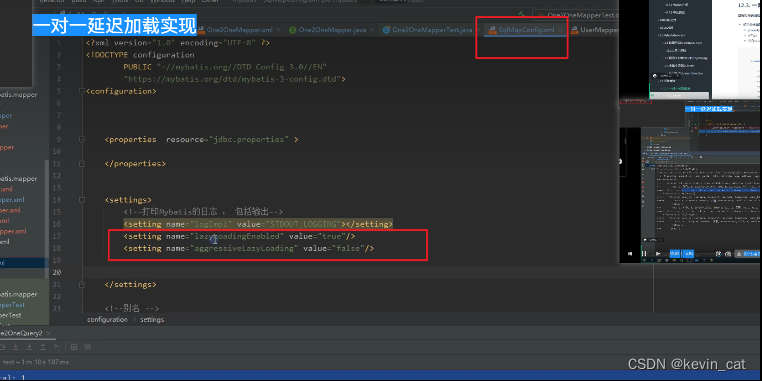Fold the configuration tag at line 5
This screenshot has height=381, width=762.
tap(81, 91)
